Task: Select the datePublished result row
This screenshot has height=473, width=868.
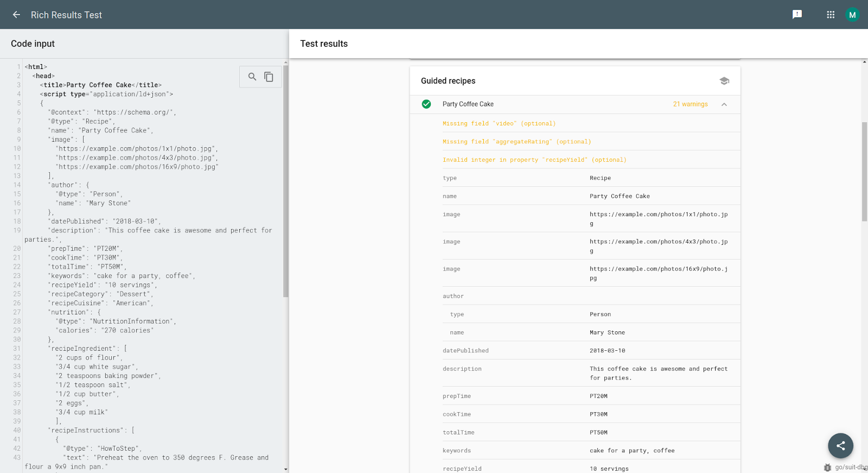Action: tap(575, 351)
